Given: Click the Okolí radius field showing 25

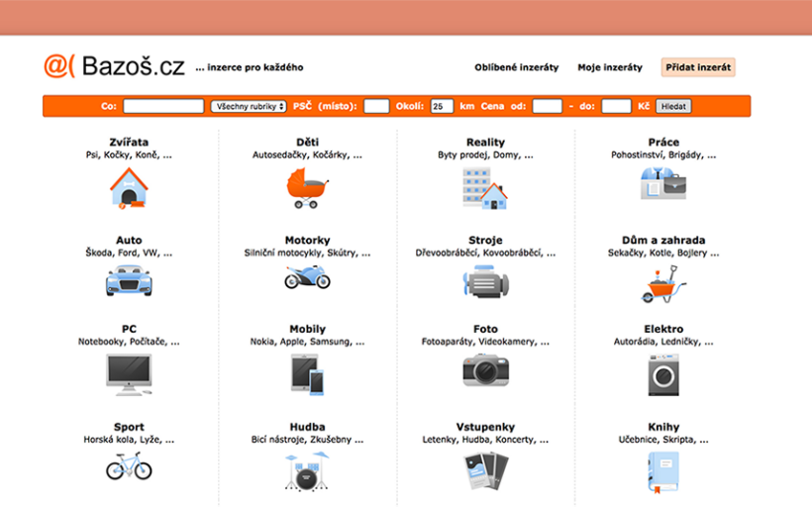Looking at the screenshot, I should coord(443,106).
